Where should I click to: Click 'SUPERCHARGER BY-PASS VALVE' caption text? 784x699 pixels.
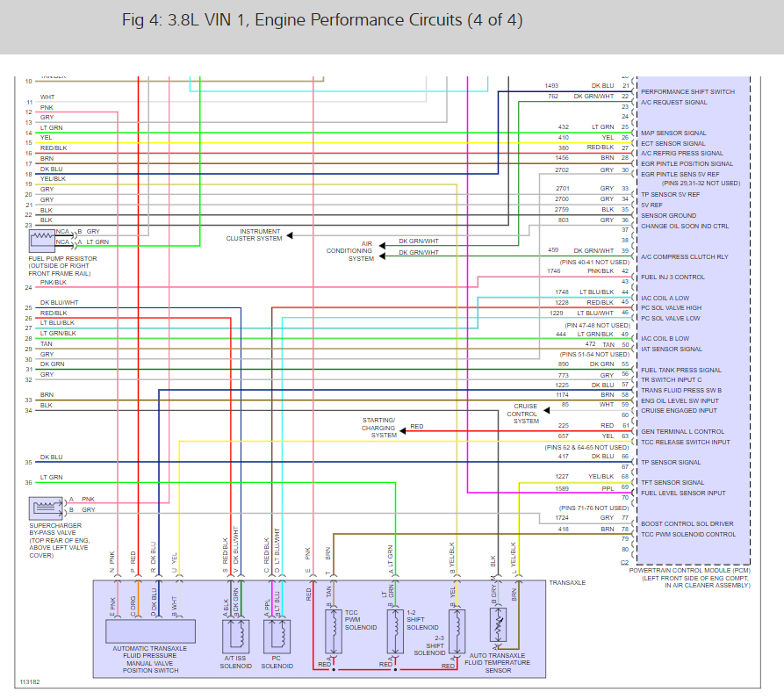pyautogui.click(x=55, y=529)
